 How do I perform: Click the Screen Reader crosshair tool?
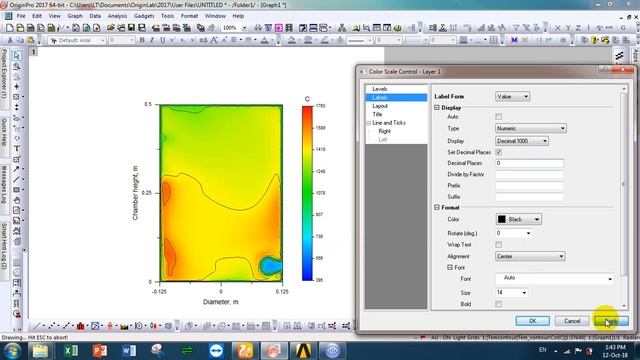pos(16,87)
